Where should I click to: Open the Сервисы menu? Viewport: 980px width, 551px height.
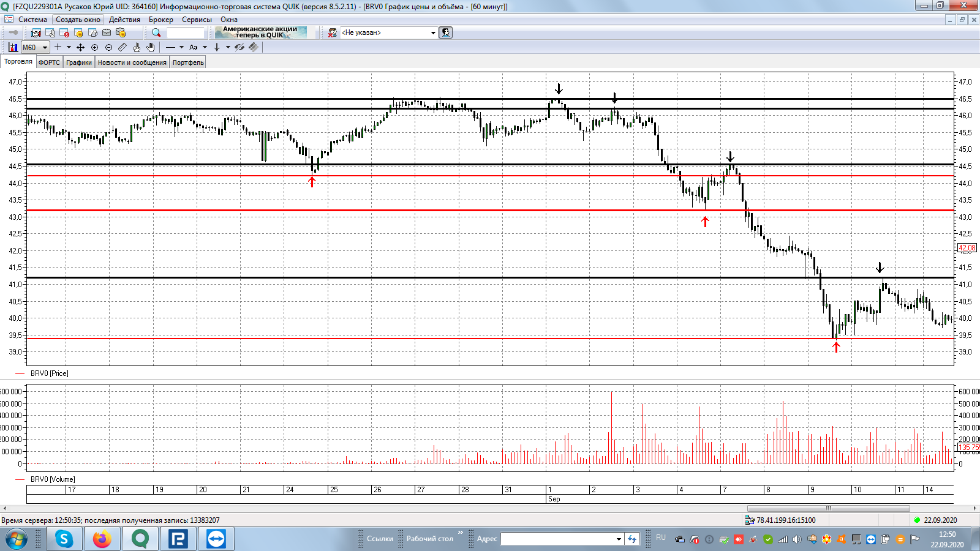click(197, 20)
